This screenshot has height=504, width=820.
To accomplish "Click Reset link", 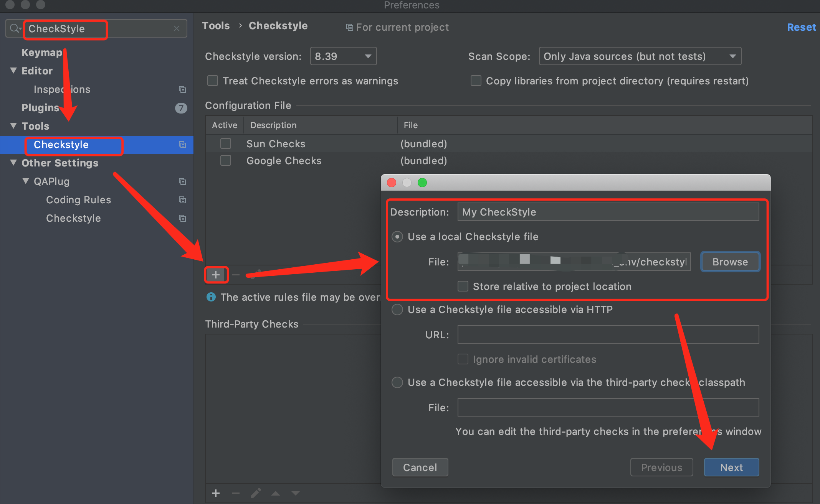I will (802, 27).
